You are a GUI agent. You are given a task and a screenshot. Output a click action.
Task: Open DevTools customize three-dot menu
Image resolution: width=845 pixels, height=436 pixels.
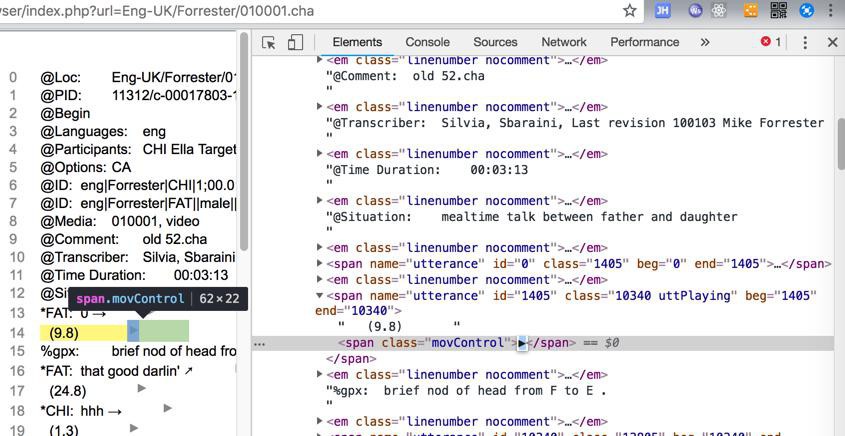pos(805,43)
